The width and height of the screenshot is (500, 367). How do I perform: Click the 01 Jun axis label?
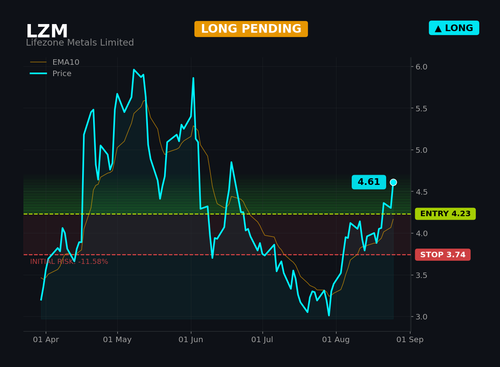(191, 340)
